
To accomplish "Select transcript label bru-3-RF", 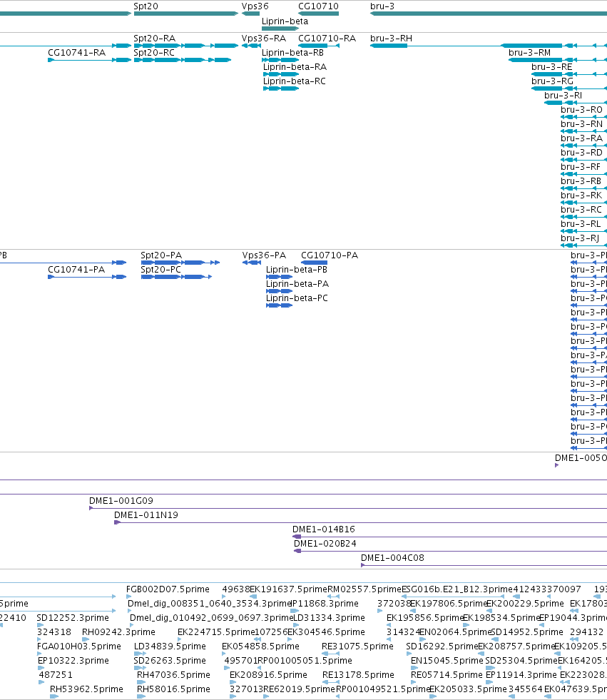I will [x=581, y=167].
